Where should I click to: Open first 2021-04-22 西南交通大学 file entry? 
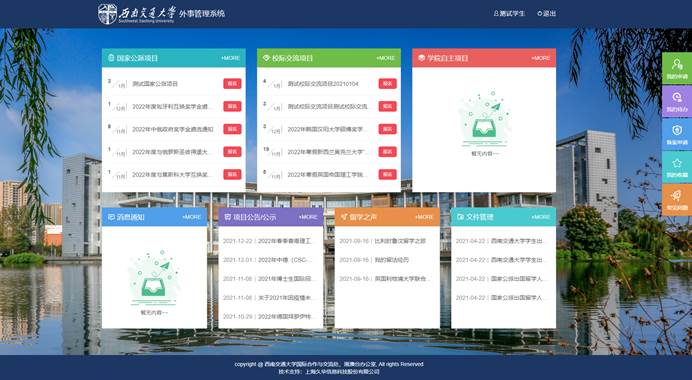pyautogui.click(x=500, y=241)
